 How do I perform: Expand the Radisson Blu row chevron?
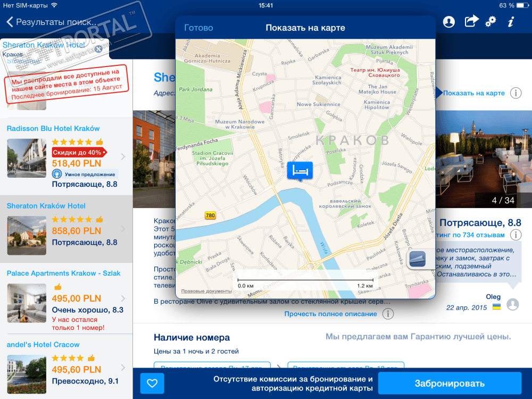pos(123,156)
